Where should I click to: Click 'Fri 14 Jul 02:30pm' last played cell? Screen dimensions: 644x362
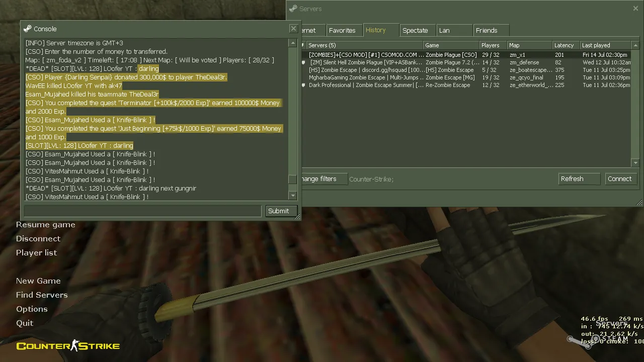click(x=605, y=55)
